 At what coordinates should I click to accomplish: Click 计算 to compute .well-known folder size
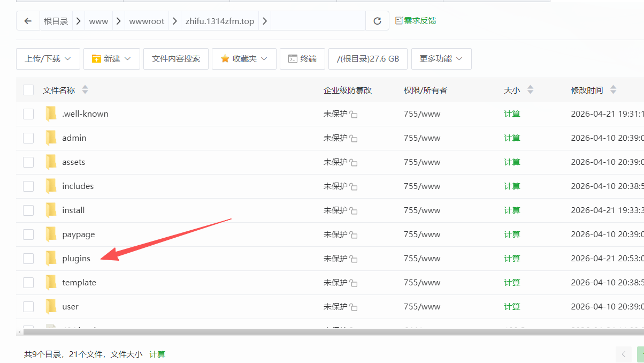coord(511,114)
